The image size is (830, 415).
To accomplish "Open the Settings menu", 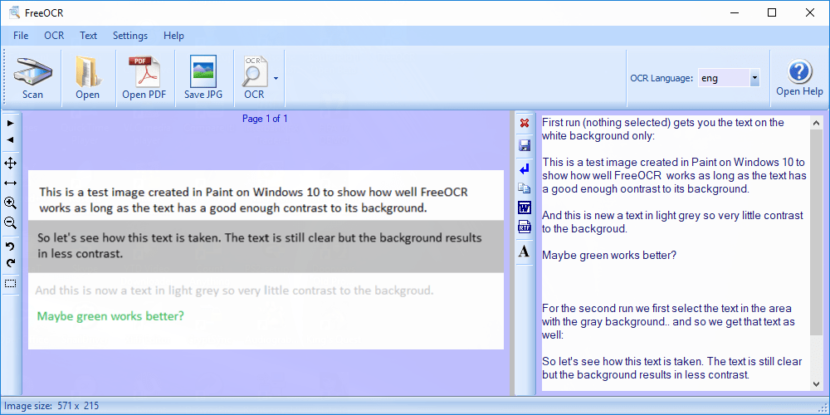I will pyautogui.click(x=130, y=35).
